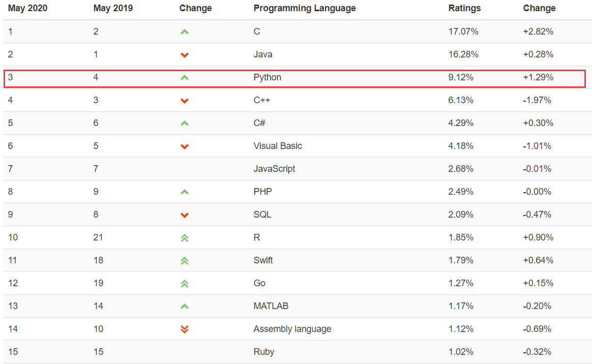
Task: Select the Python language name
Action: coord(267,77)
